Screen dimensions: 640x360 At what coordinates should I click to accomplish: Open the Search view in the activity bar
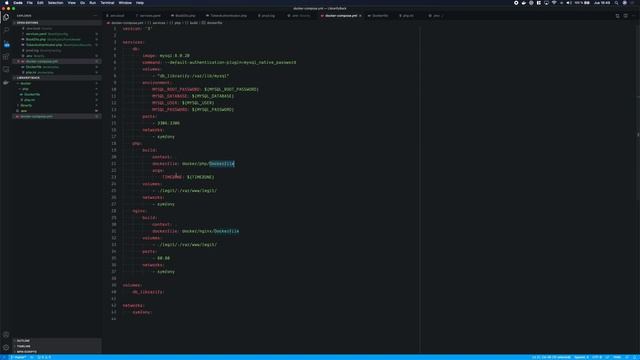(6, 30)
